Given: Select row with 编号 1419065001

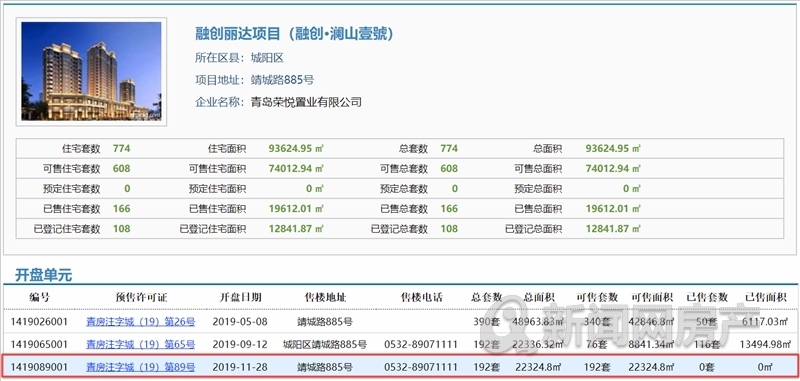Looking at the screenshot, I should click(400, 344).
